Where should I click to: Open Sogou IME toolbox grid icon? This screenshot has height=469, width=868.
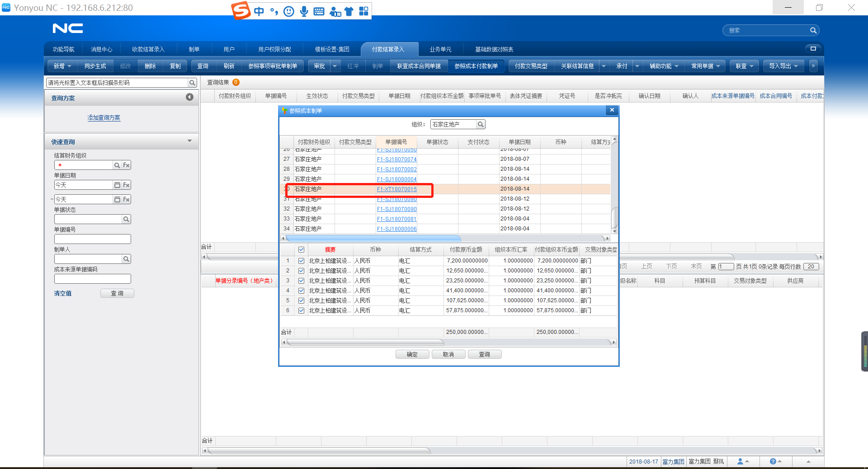click(363, 11)
